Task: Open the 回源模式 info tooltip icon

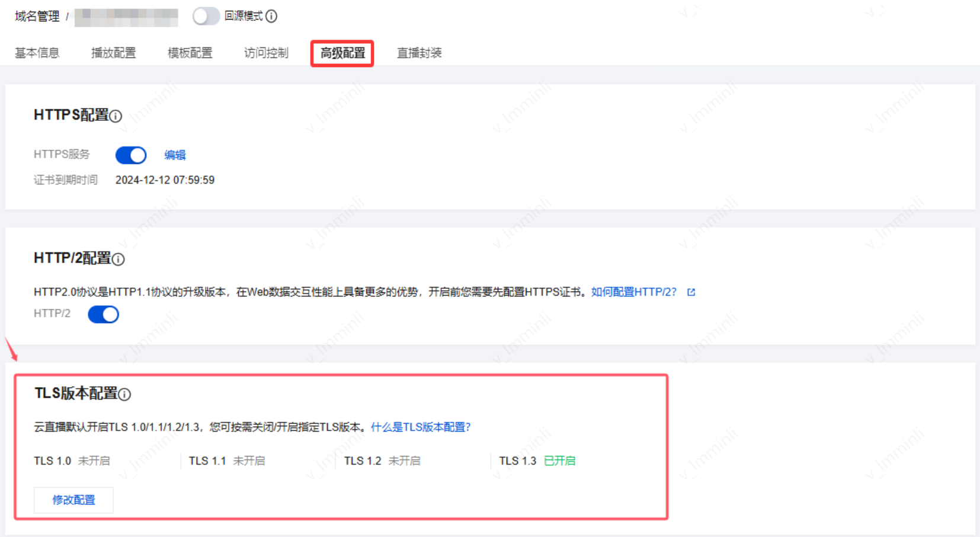Action: 271,17
